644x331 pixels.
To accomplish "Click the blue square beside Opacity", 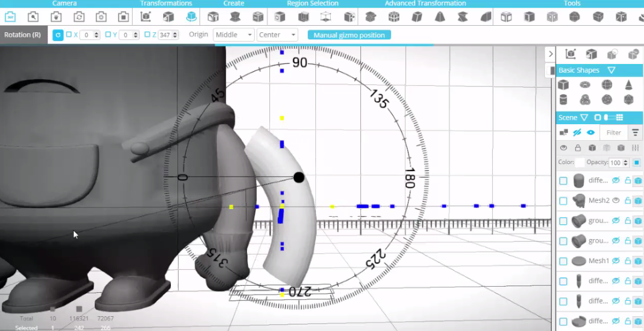I will click(x=636, y=163).
